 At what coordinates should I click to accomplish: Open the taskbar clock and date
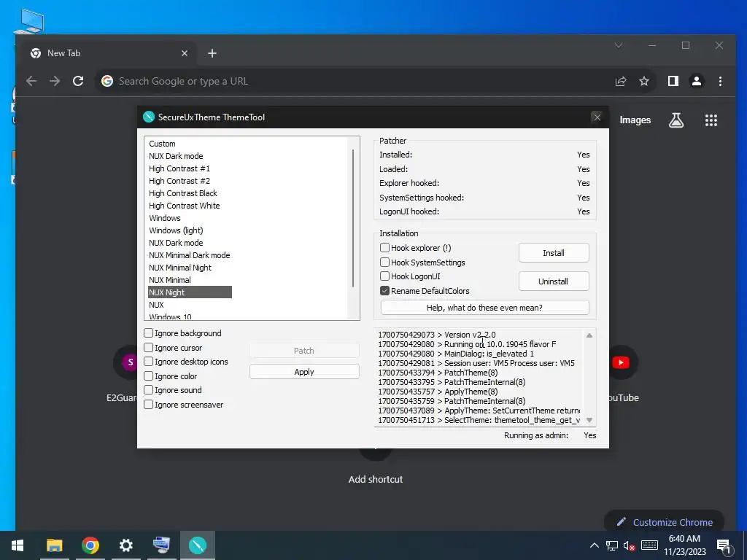[x=684, y=545]
